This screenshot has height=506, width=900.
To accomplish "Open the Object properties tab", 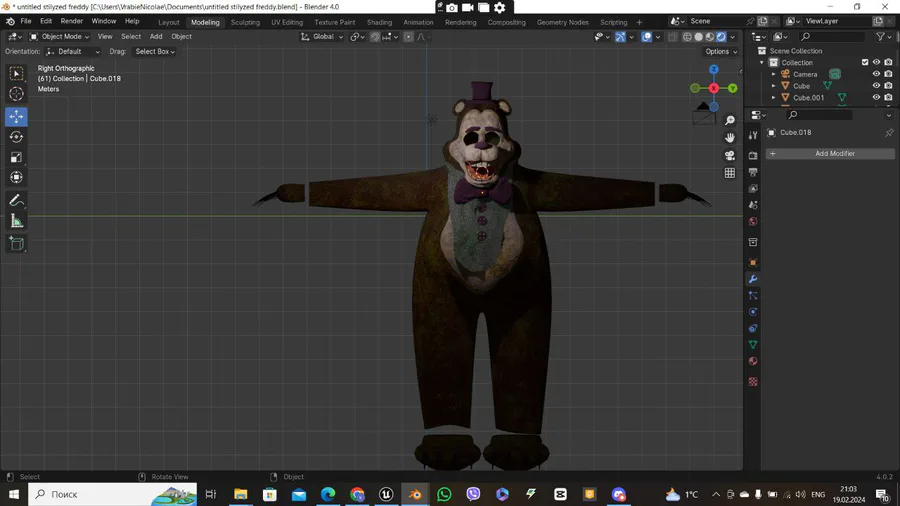I will (753, 262).
